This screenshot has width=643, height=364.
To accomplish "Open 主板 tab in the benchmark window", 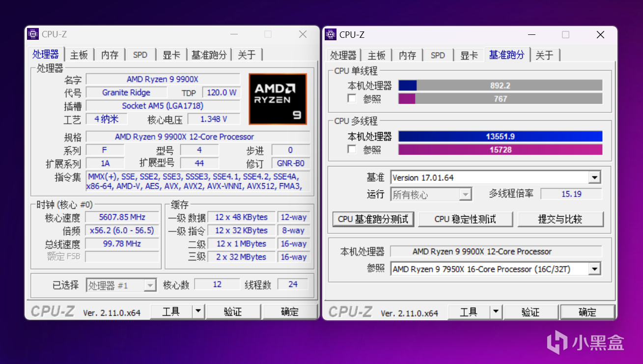I will 376,55.
